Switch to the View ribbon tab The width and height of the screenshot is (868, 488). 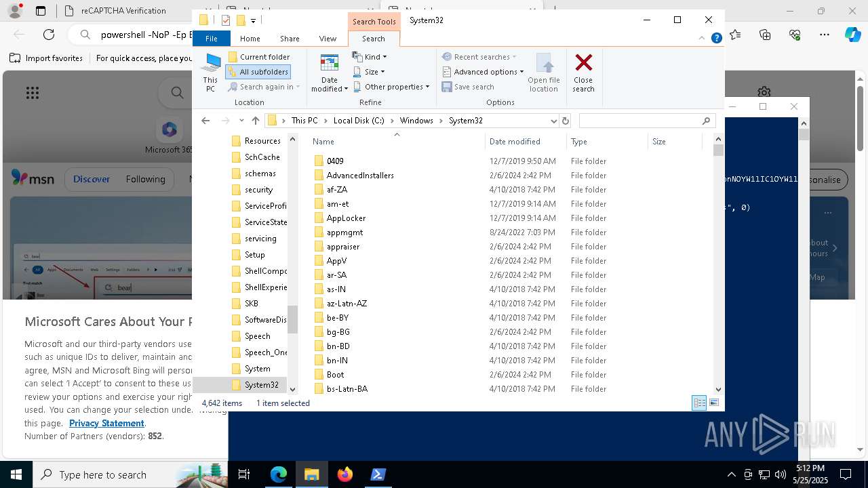point(328,39)
